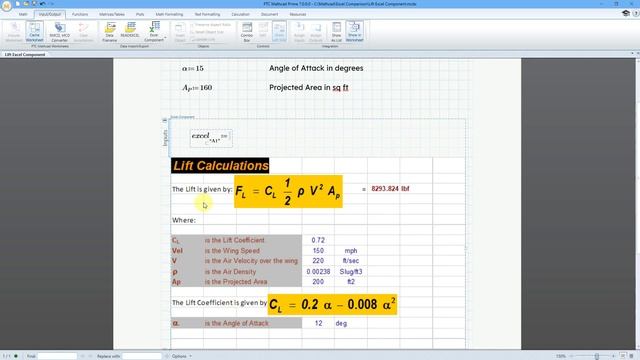Click the New worksheet quick access icon
The height and width of the screenshot is (360, 640).
(x=18, y=4)
